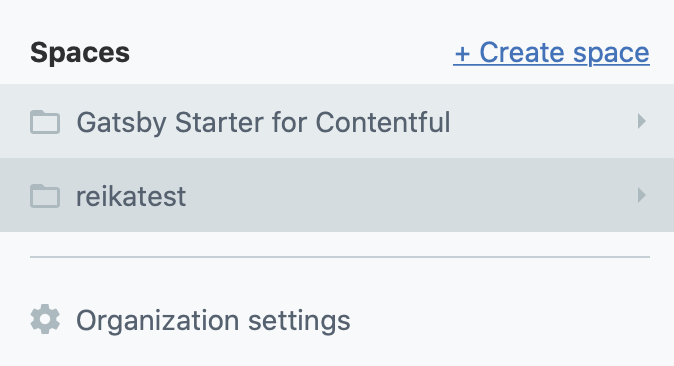This screenshot has height=366, width=674.
Task: Expand the reikatest space arrow
Action: click(x=641, y=195)
